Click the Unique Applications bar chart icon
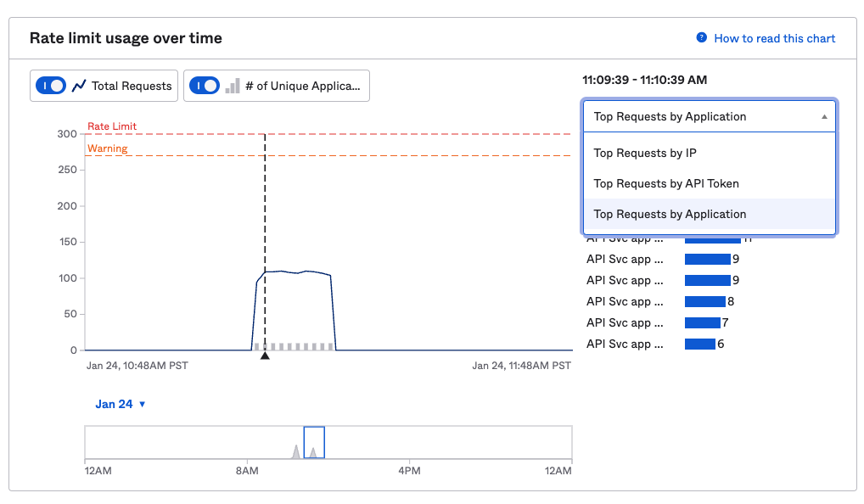The width and height of the screenshot is (864, 504). point(232,86)
